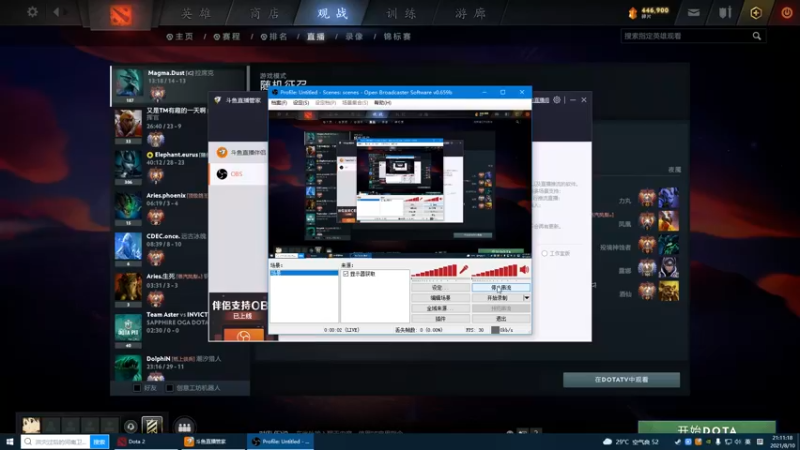Click the 设定 settings button in OBS
The height and width of the screenshot is (450, 800).
440,288
